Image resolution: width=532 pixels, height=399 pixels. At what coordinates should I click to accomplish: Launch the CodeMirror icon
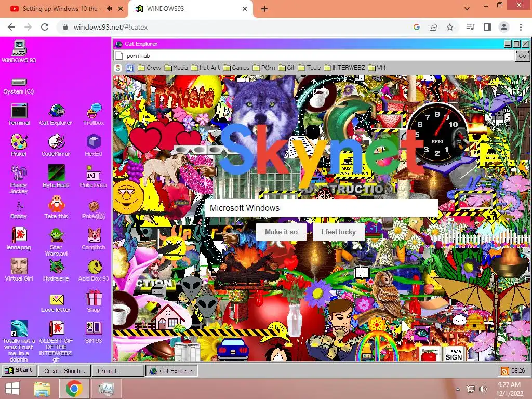(56, 145)
